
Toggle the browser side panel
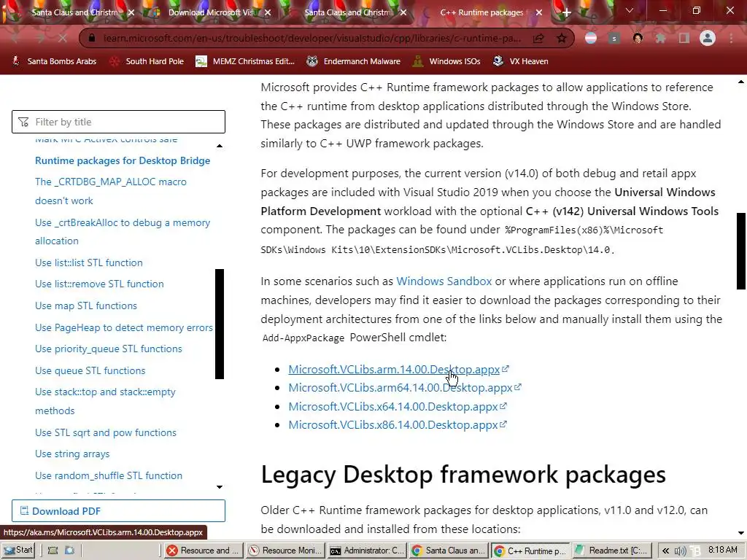[x=684, y=38]
